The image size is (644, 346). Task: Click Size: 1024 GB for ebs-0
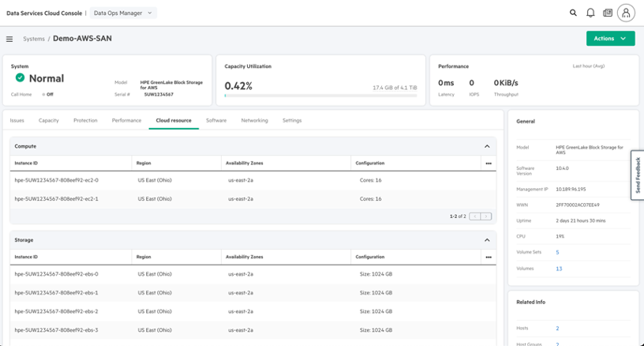tap(376, 274)
